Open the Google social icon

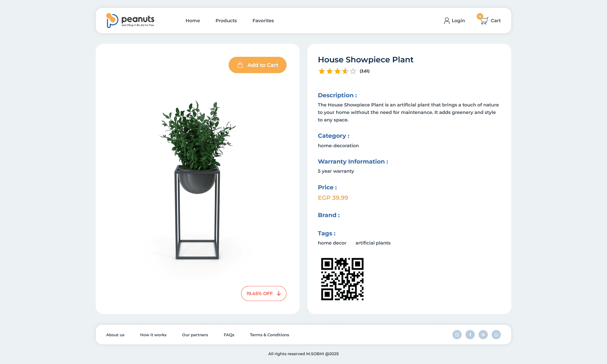click(483, 335)
